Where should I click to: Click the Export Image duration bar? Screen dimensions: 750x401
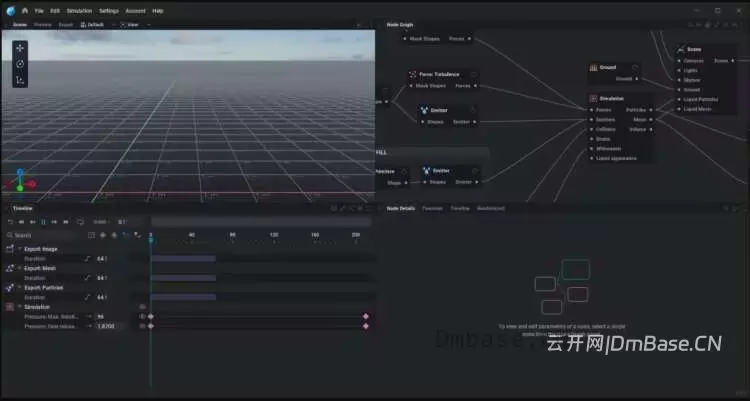coord(183,258)
